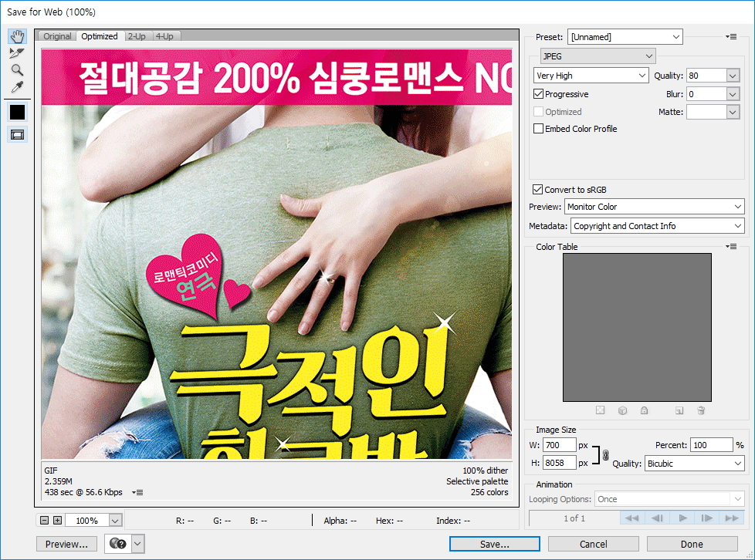Open the preview download speed menu
Screen dimensions: 755x560
(137, 493)
